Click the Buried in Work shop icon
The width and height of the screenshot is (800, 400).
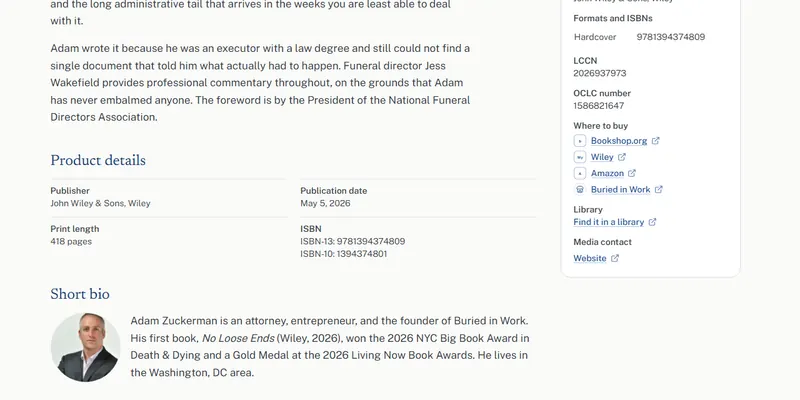coord(580,190)
